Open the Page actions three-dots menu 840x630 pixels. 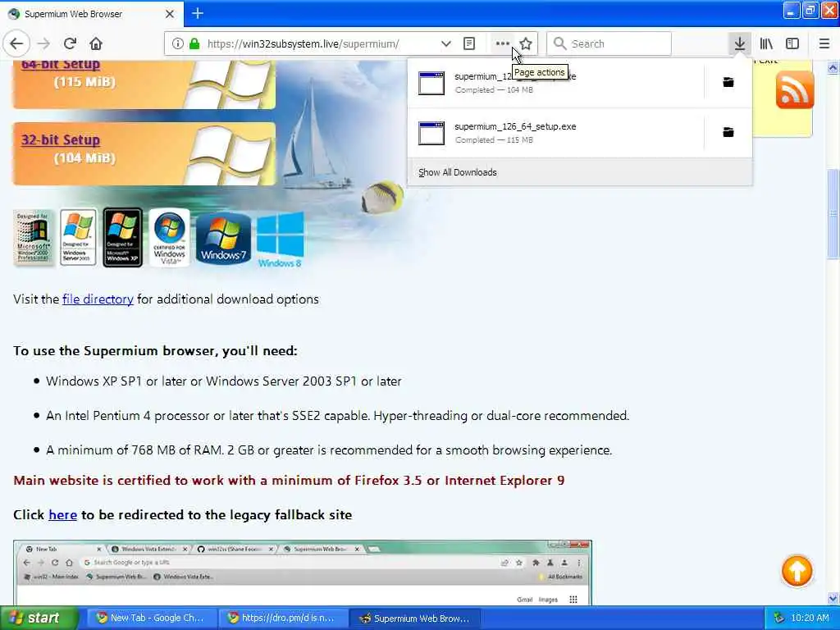point(502,44)
